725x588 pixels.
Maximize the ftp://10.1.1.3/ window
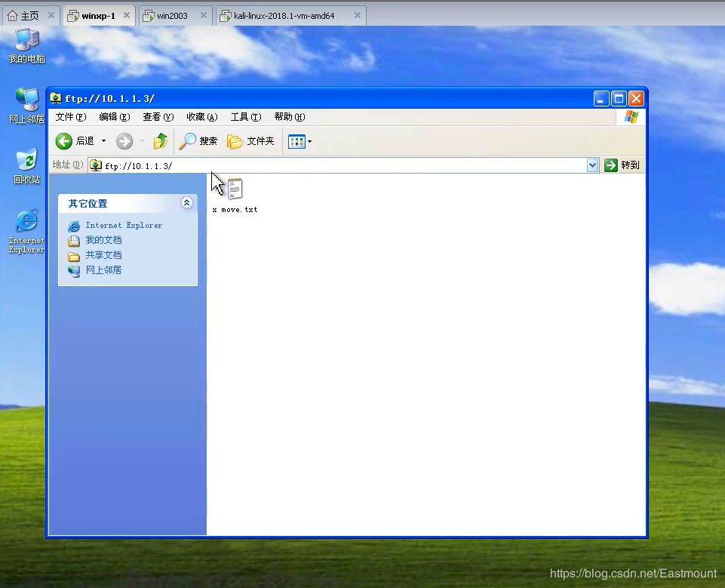[x=619, y=98]
